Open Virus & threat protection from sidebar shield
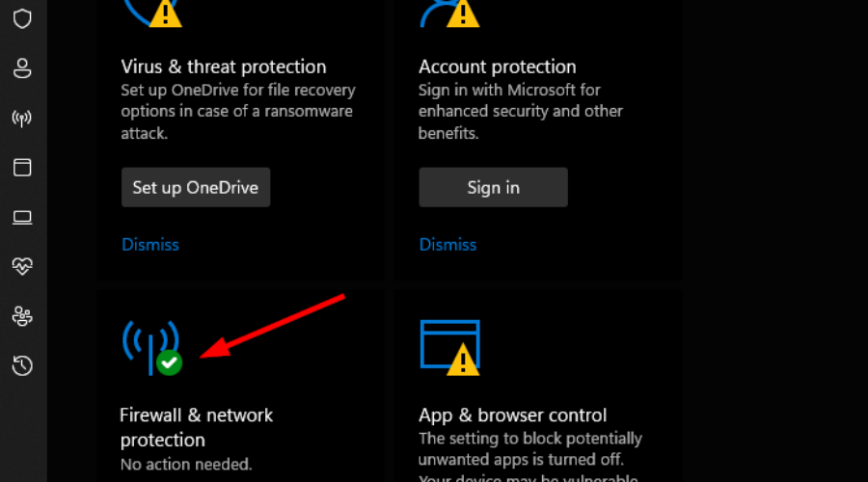The height and width of the screenshot is (482, 868). [22, 18]
